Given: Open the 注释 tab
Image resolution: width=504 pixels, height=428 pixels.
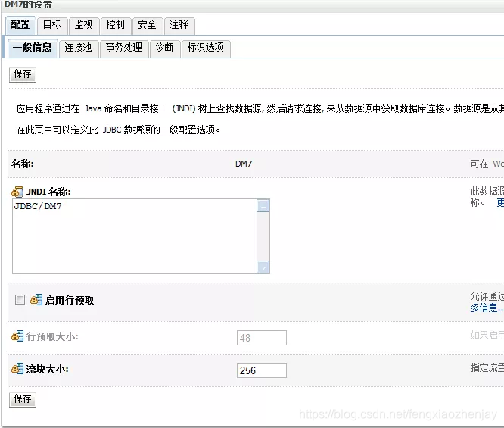Looking at the screenshot, I should coord(179,26).
